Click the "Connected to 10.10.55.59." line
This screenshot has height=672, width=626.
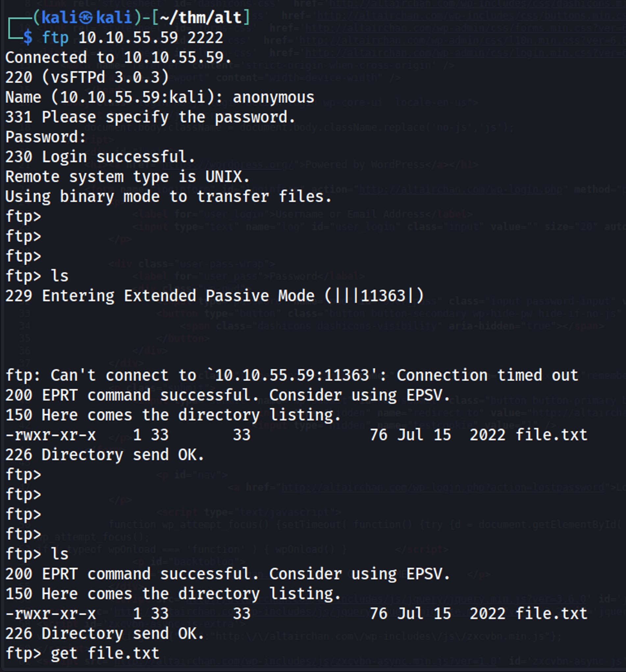(118, 58)
